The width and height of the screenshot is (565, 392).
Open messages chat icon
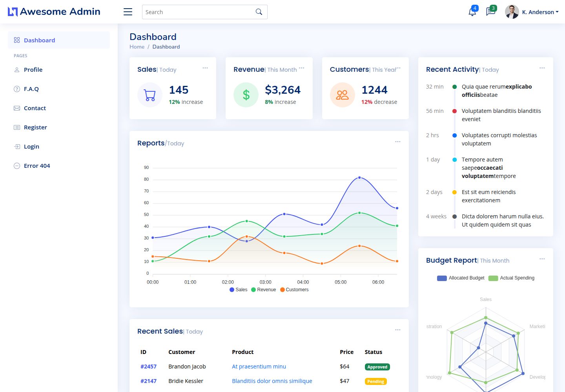tap(490, 12)
